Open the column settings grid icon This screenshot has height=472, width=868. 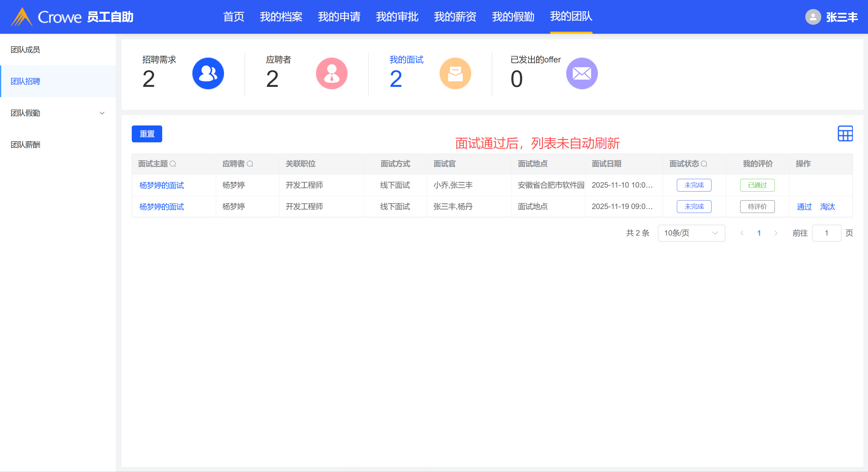click(x=845, y=134)
